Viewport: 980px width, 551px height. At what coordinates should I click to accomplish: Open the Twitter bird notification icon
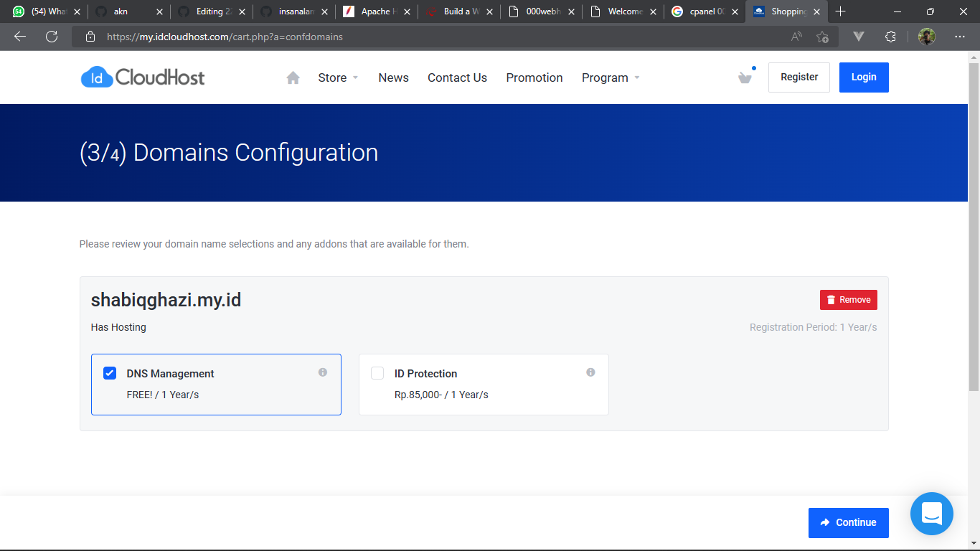(x=745, y=77)
